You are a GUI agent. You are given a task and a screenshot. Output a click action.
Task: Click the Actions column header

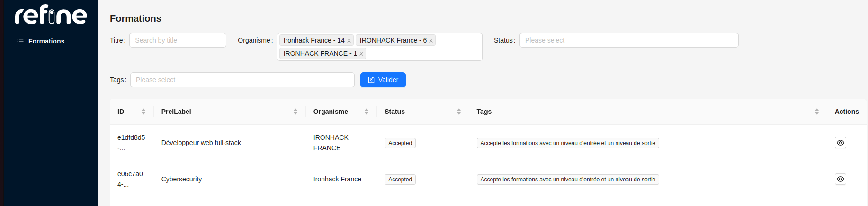tap(847, 112)
